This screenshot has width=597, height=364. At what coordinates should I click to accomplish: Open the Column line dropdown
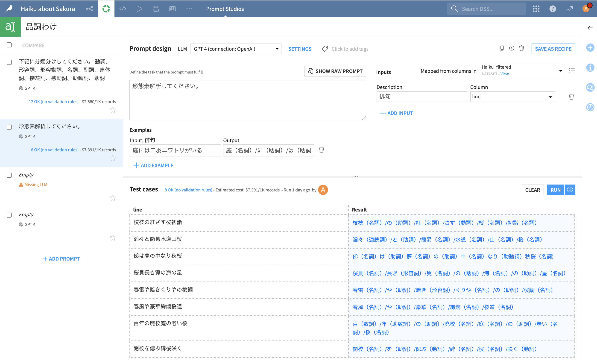click(x=512, y=97)
